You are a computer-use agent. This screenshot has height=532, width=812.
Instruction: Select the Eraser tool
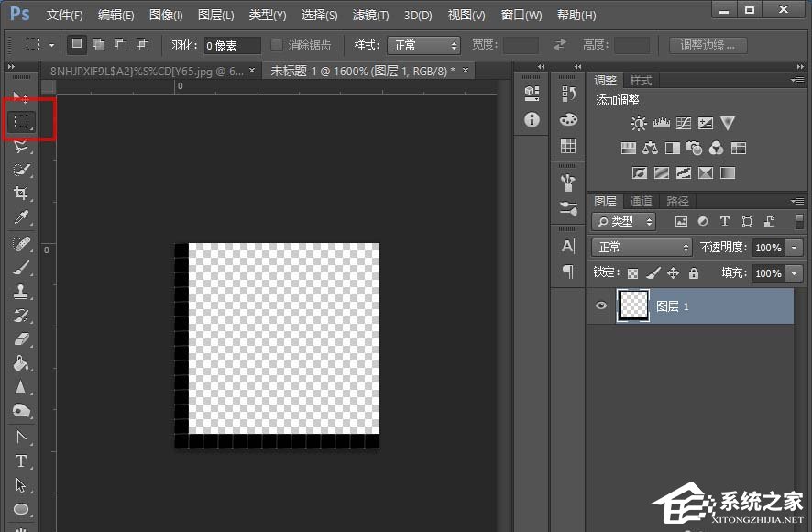[21, 339]
